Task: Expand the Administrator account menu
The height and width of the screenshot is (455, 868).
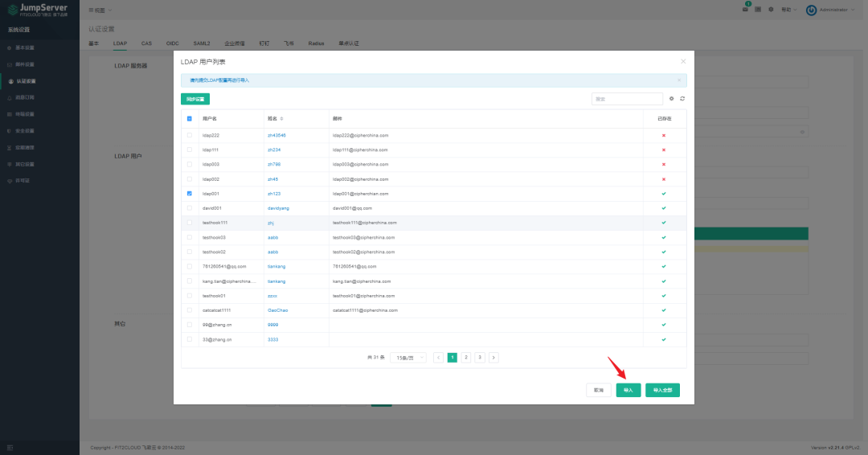Action: point(830,10)
